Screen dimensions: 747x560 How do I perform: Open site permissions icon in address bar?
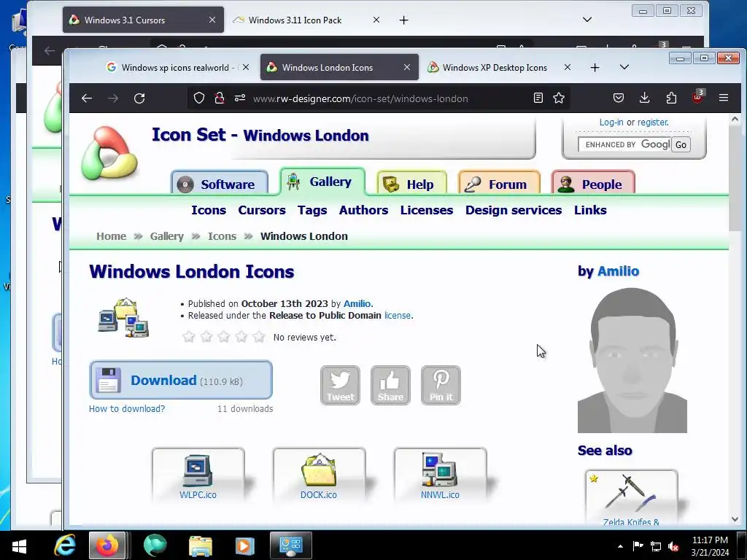coord(239,98)
